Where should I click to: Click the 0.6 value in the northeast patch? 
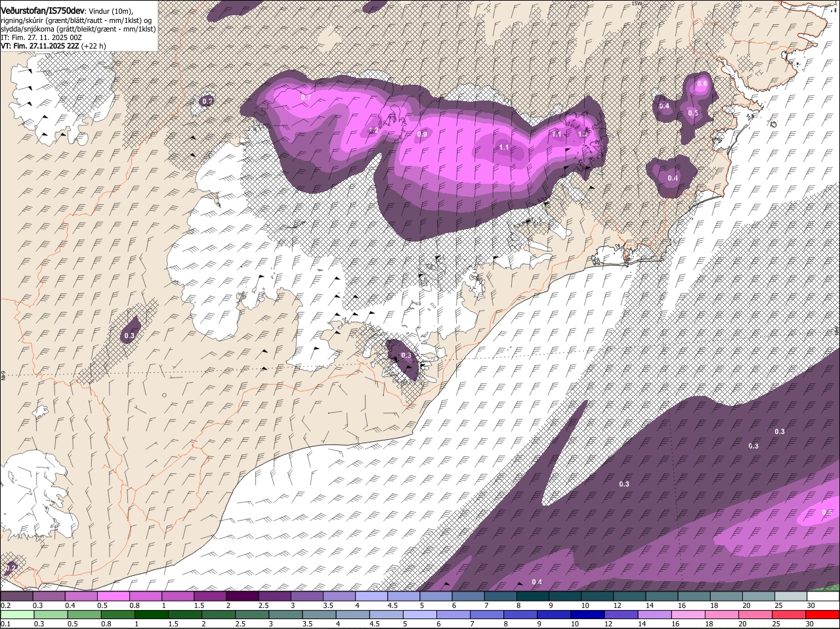tap(702, 83)
